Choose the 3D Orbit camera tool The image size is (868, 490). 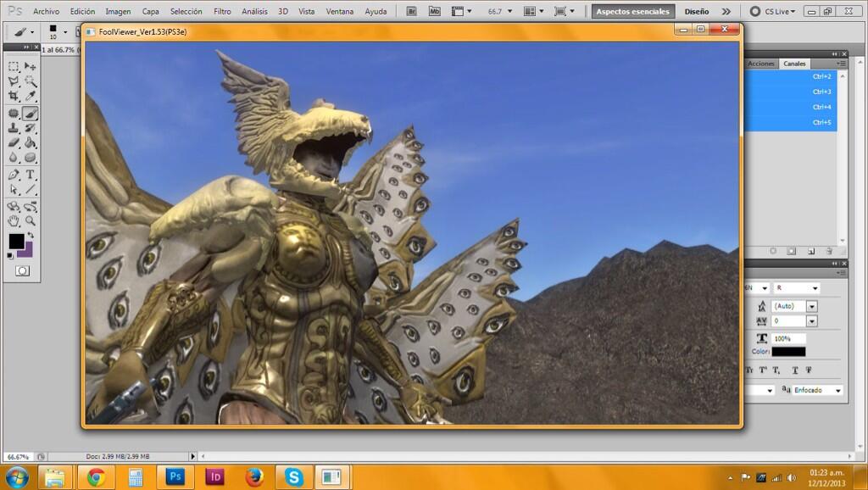(30, 207)
